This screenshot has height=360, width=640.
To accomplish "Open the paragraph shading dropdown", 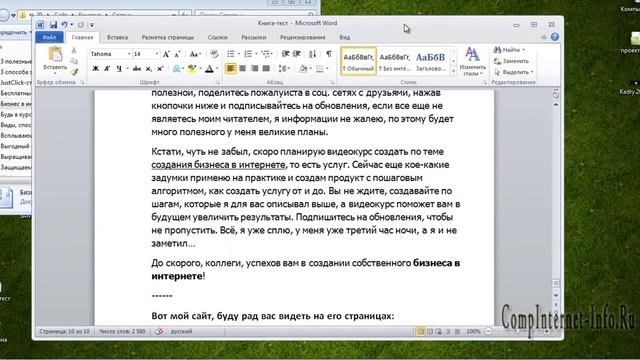I will point(310,69).
